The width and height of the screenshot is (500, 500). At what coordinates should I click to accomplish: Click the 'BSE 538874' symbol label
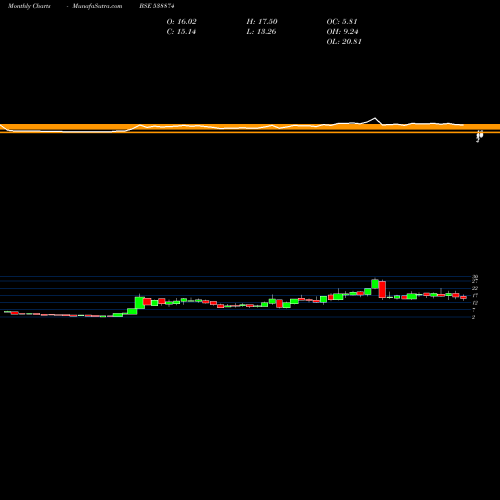point(157,6)
